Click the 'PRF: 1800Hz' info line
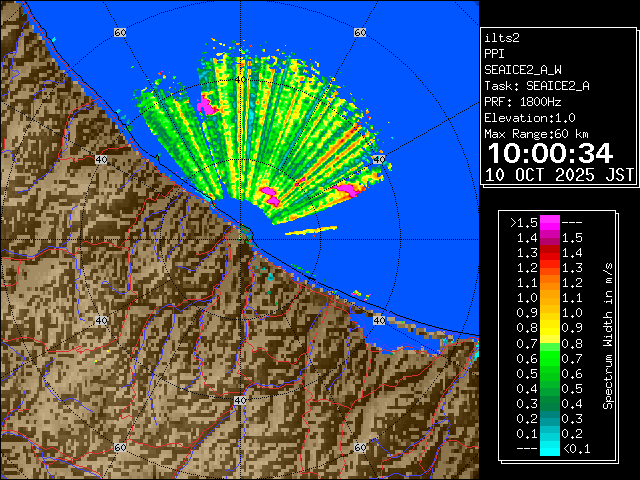This screenshot has height=480, width=640. (x=522, y=102)
